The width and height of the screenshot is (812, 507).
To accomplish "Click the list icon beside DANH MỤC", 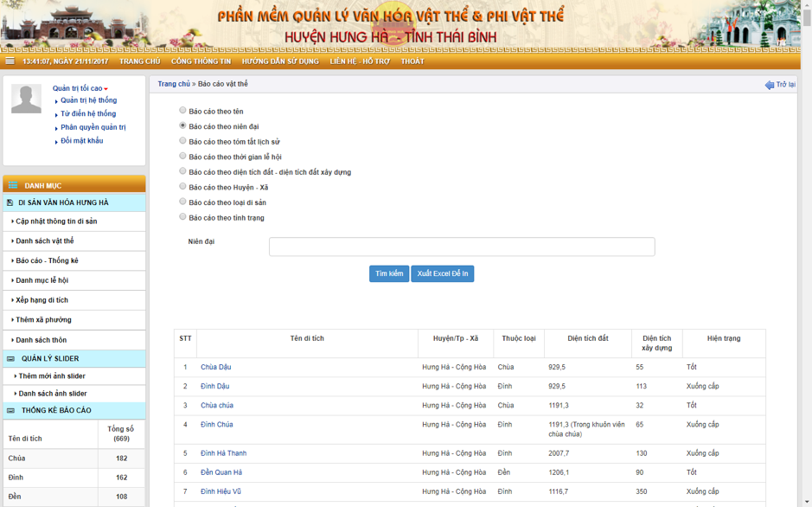I will tap(13, 185).
